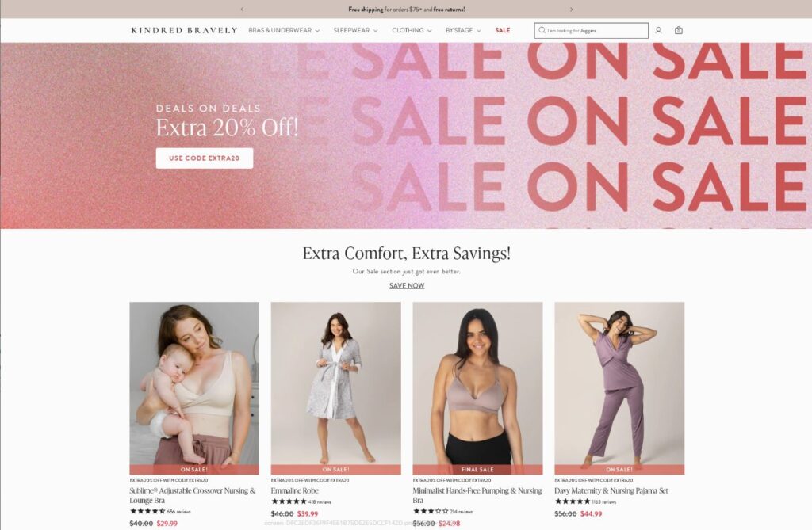812x530 pixels.
Task: Click the Use Code EXTRA20 button
Action: [205, 158]
